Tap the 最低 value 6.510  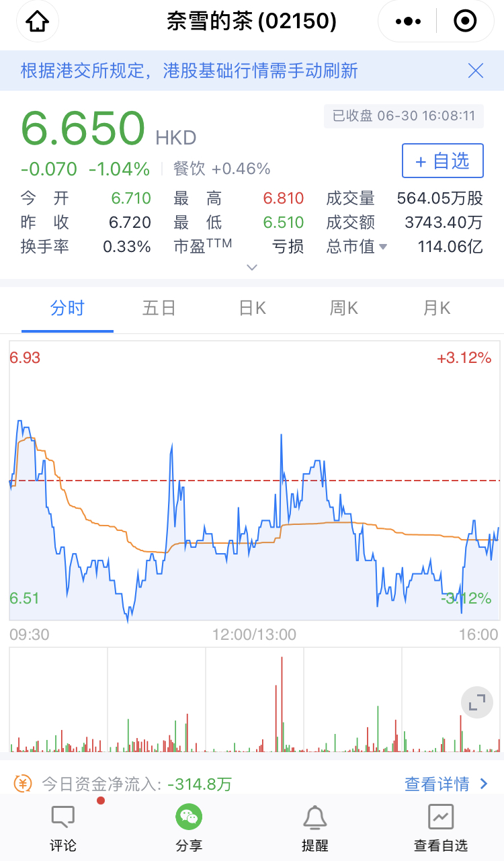[x=284, y=222]
